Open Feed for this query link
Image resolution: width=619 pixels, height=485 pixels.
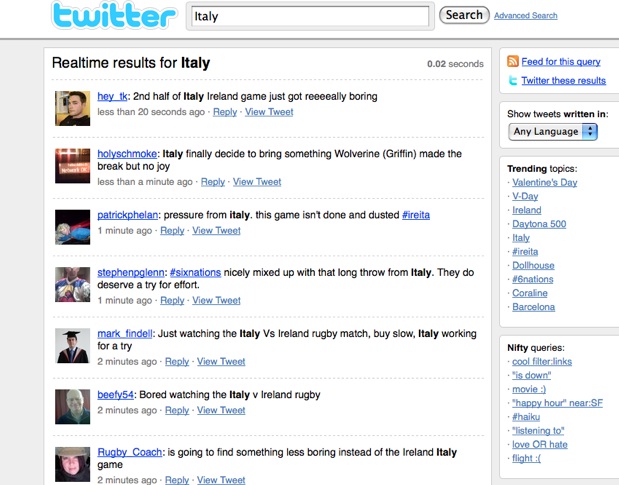(x=561, y=62)
